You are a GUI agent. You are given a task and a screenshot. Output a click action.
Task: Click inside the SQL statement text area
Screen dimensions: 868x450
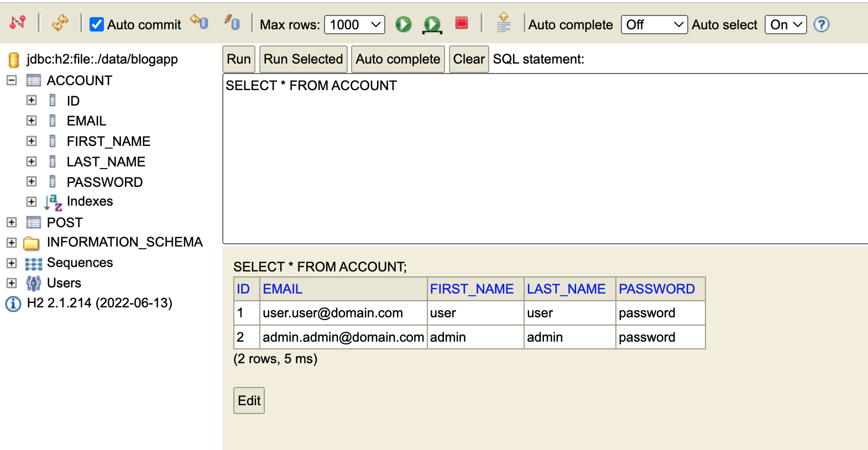[x=545, y=159]
